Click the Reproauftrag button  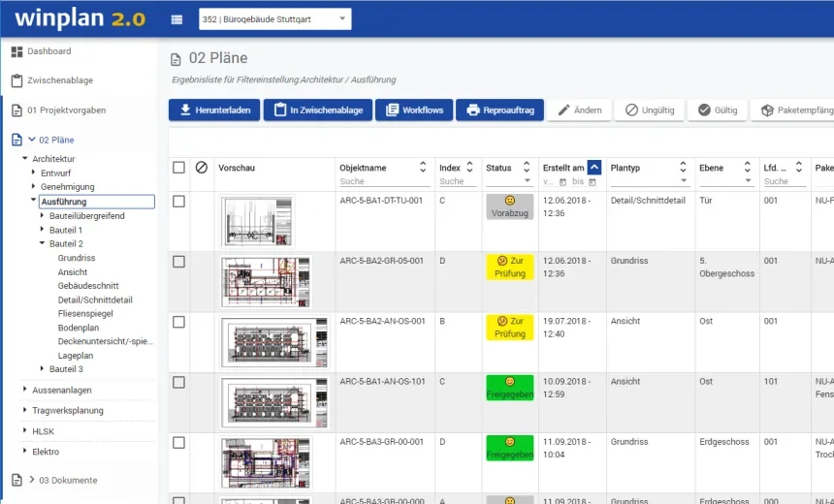tap(500, 110)
